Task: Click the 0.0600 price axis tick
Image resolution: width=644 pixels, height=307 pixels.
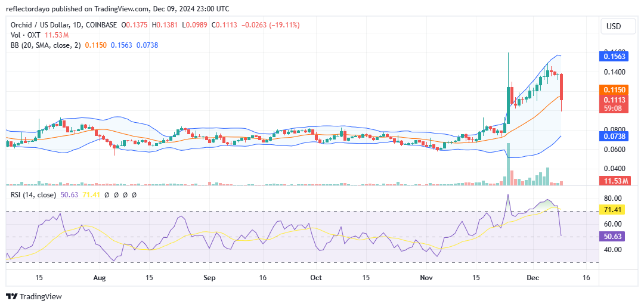Action: [x=615, y=150]
